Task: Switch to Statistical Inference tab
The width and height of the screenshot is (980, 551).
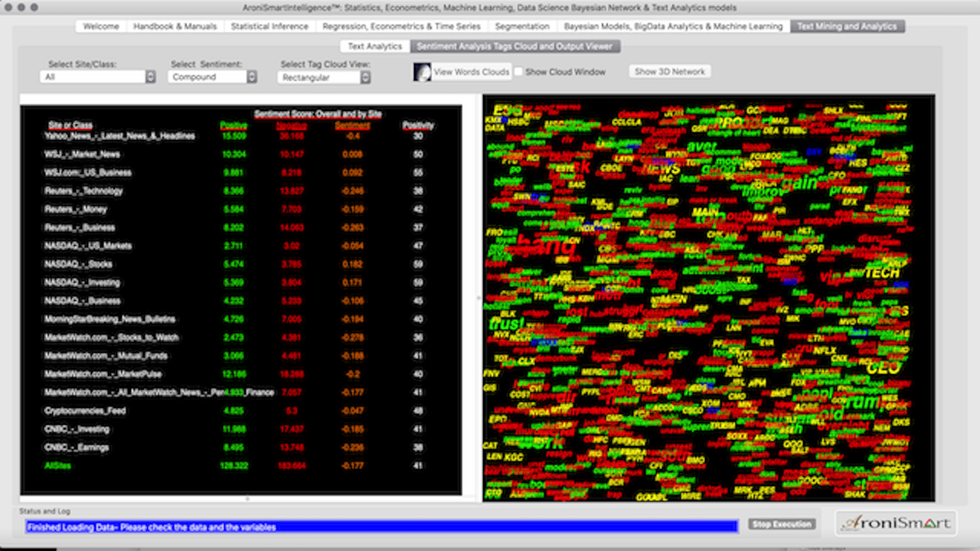Action: tap(270, 26)
